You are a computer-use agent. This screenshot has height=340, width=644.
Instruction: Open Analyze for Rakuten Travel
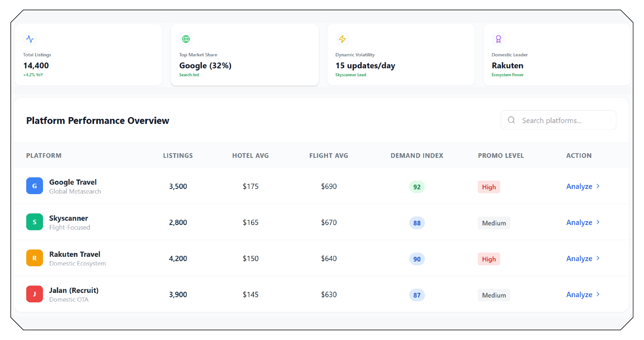pyautogui.click(x=583, y=258)
